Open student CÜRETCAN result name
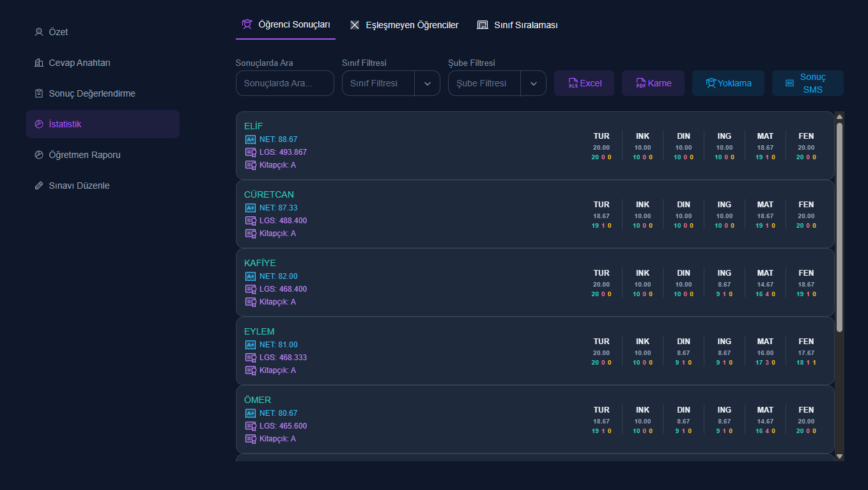This screenshot has width=868, height=490. click(x=269, y=194)
